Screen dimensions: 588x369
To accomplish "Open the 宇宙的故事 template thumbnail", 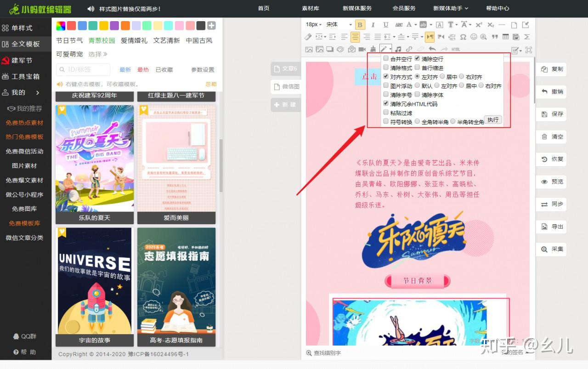I will pyautogui.click(x=95, y=287).
